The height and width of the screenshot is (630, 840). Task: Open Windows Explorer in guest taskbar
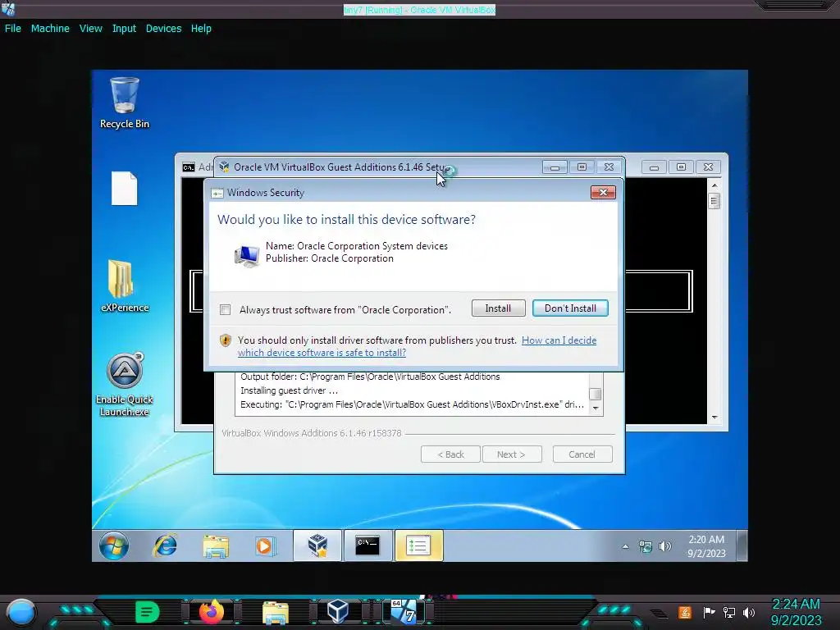tap(216, 546)
